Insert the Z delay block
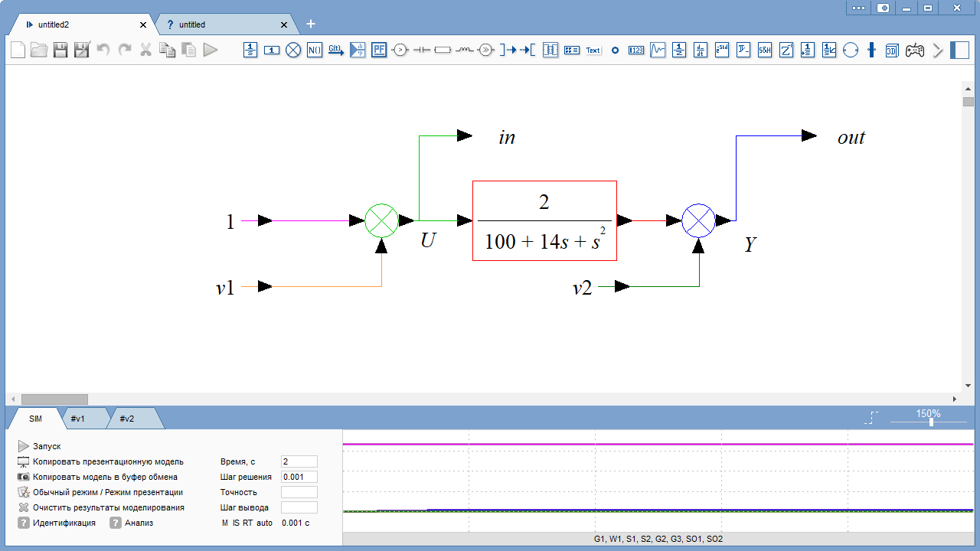Viewport: 980px width, 551px height. (x=786, y=51)
